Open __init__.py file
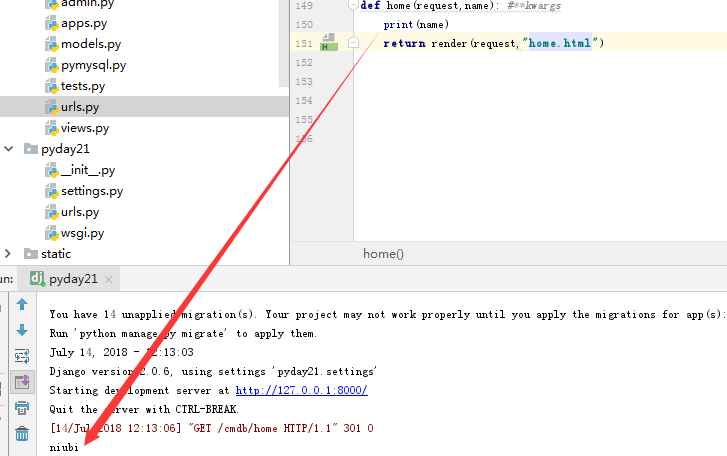Screen dimensions: 727x456 (88, 170)
